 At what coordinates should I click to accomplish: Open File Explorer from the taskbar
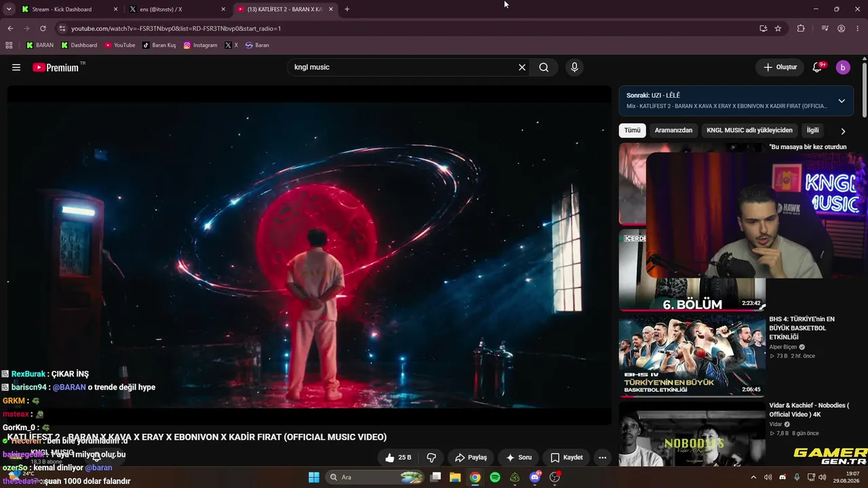click(x=455, y=477)
